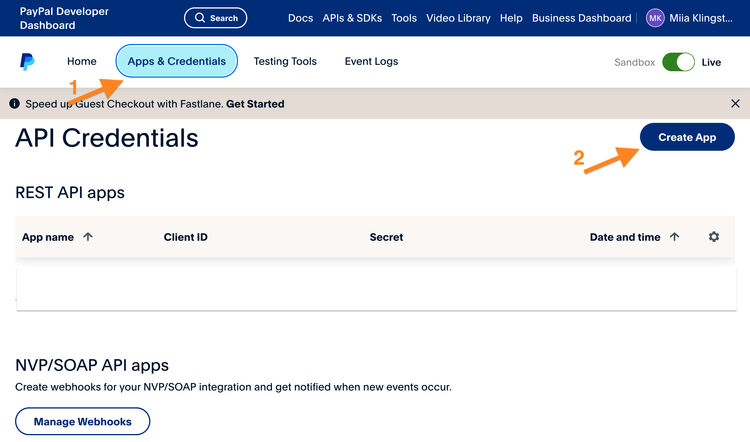
Task: Toggle the Sandbox/Live environment switch
Action: click(x=678, y=62)
